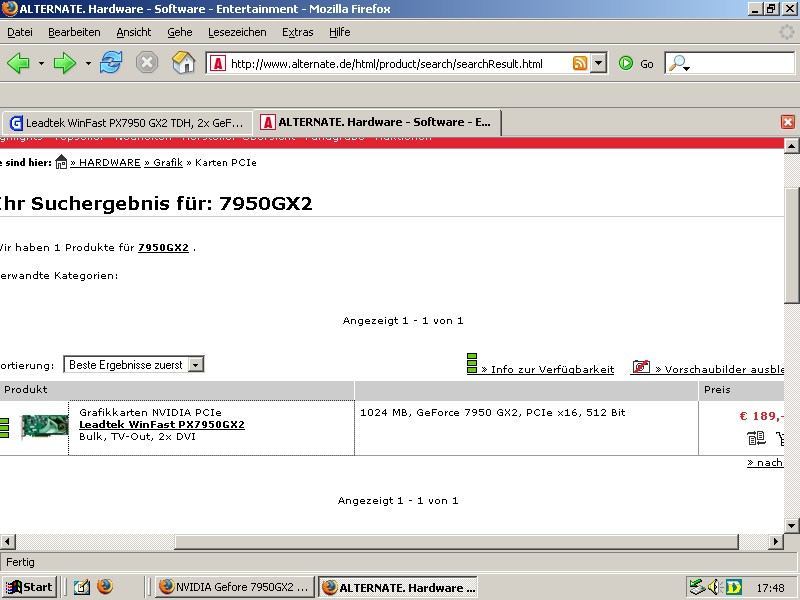This screenshot has width=800, height=600.
Task: Expand the forward button history arrow
Action: point(88,64)
